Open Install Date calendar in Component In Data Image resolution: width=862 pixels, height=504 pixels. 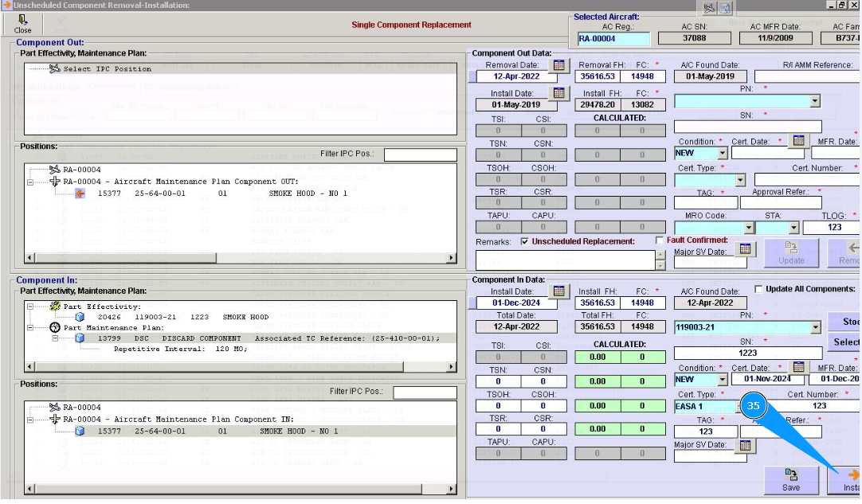click(558, 291)
